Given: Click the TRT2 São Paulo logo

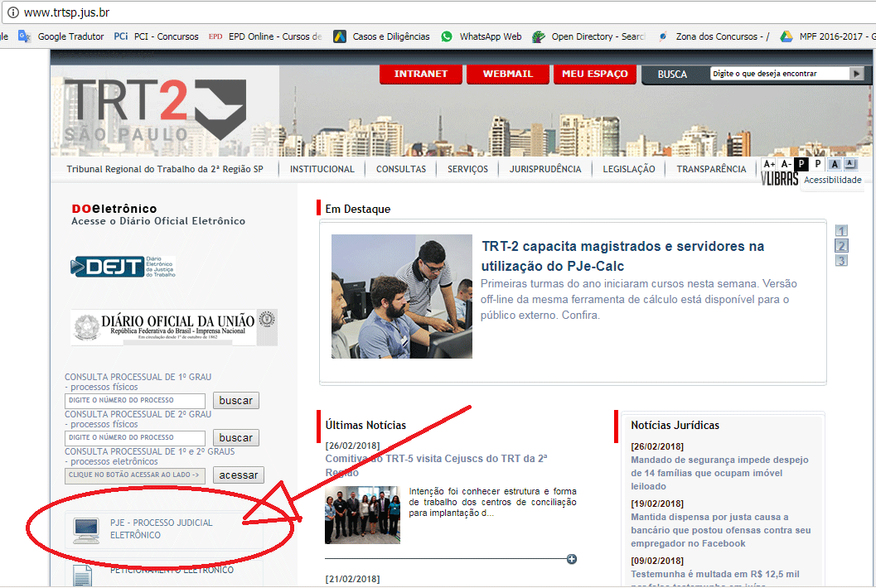Looking at the screenshot, I should click(x=155, y=109).
